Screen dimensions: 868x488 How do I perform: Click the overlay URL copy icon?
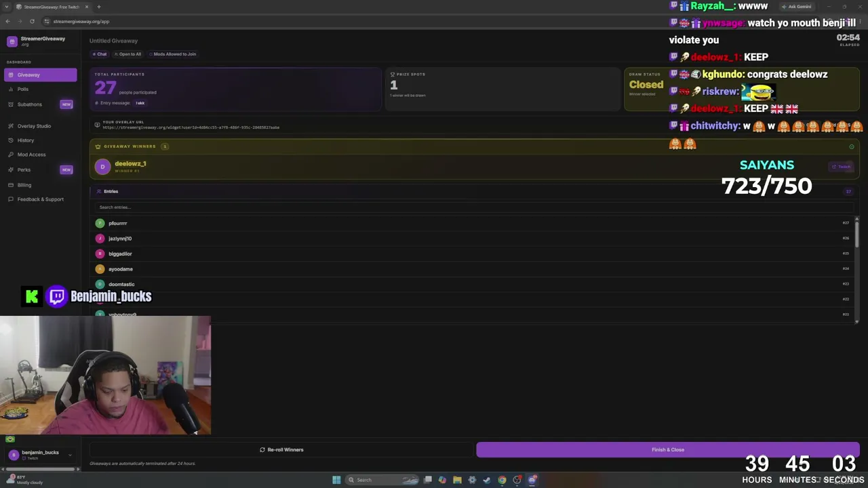97,125
